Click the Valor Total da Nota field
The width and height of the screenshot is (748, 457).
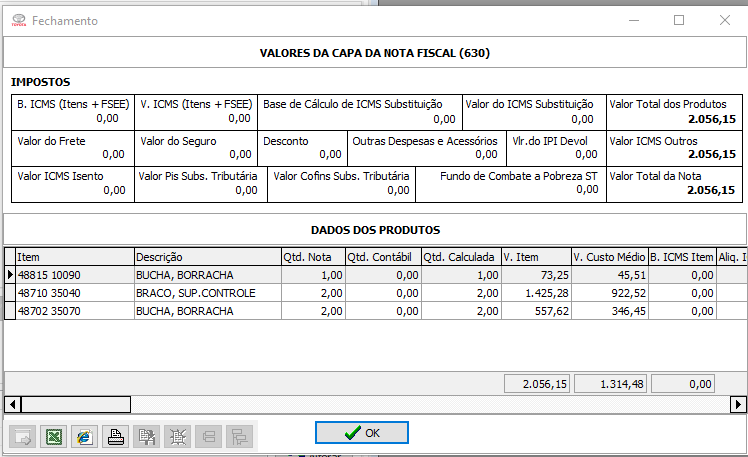click(x=674, y=184)
